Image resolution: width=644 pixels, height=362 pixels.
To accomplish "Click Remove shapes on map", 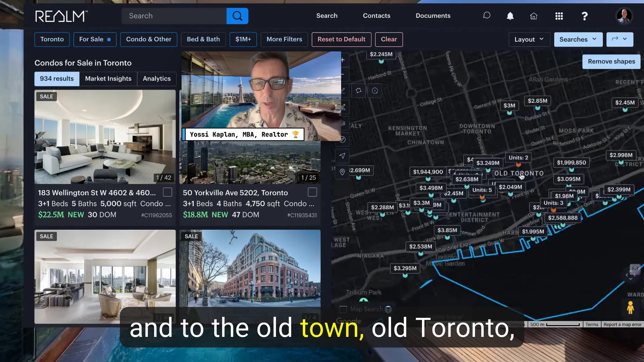I will [x=611, y=62].
